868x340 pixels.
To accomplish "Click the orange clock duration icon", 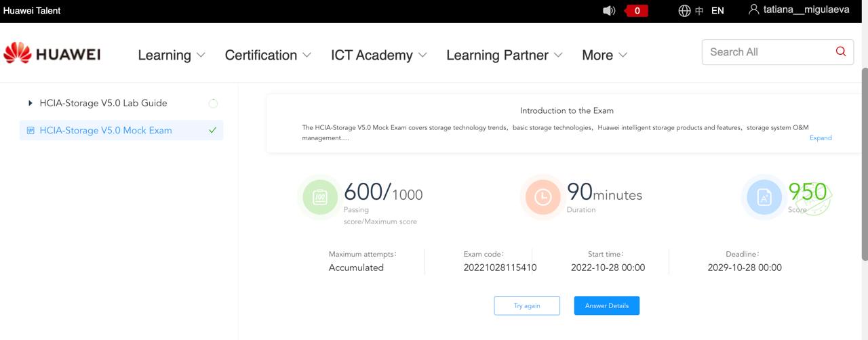I will tap(542, 197).
